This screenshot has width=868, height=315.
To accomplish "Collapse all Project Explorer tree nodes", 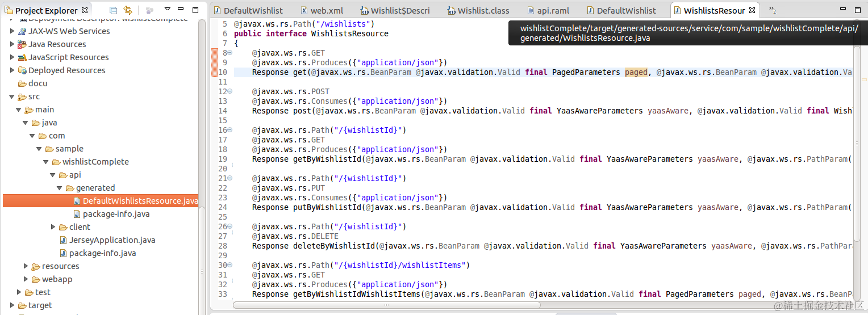I will tap(114, 10).
